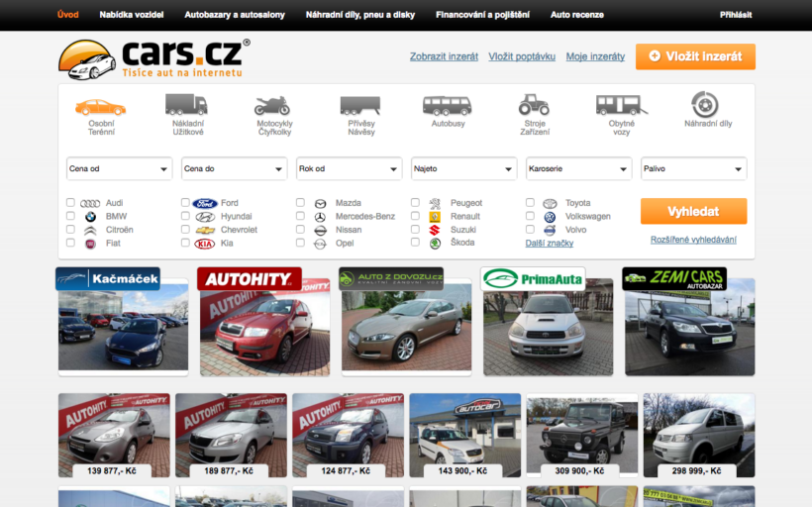Open the 139 877,- Kč car listing

point(114,435)
